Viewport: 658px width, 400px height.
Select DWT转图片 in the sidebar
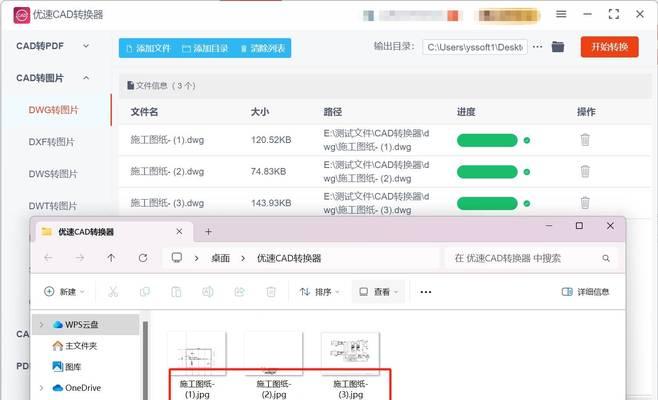[53, 206]
